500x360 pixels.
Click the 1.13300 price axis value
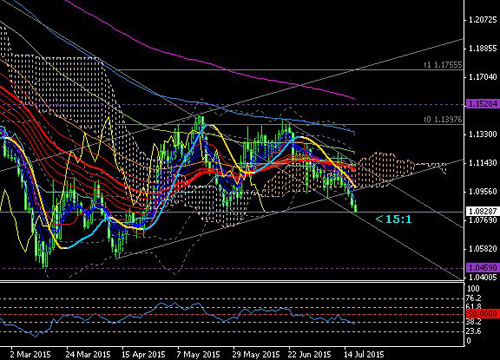pos(483,134)
